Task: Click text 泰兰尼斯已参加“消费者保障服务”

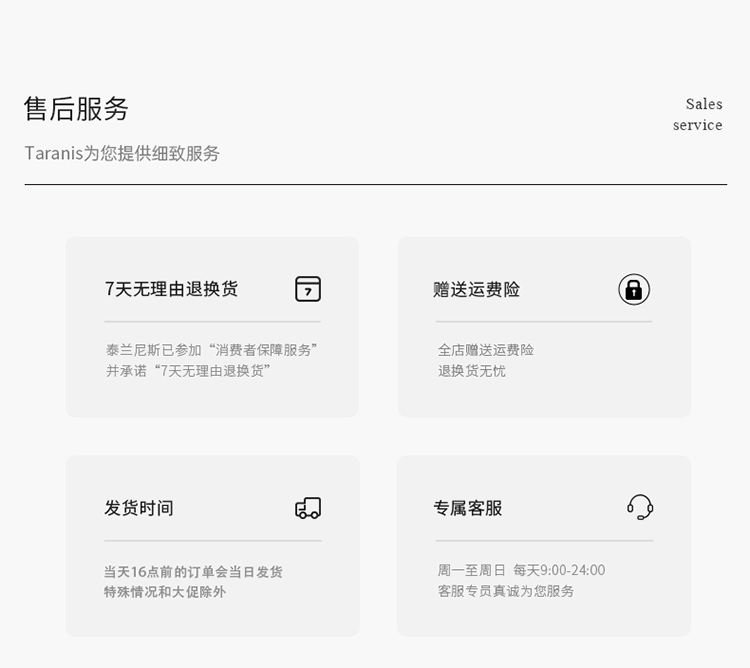Action: point(211,350)
